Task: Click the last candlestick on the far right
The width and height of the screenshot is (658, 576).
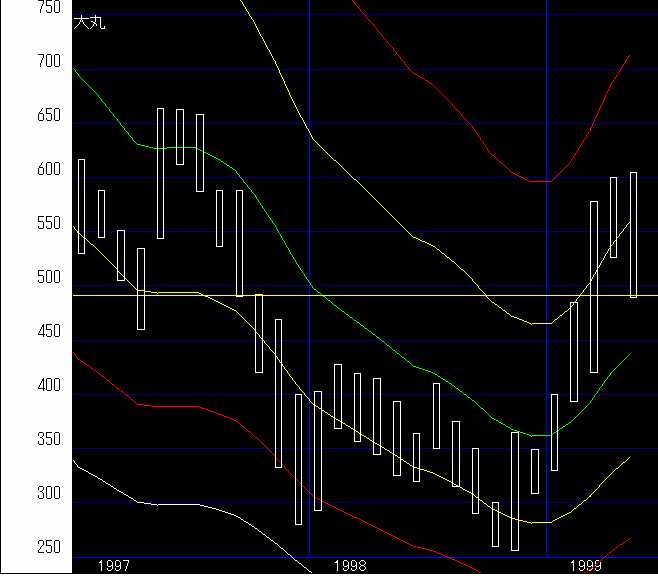Action: tap(633, 235)
